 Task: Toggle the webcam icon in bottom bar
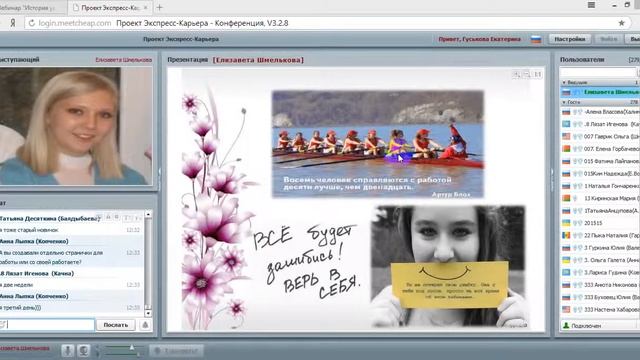pyautogui.click(x=84, y=351)
